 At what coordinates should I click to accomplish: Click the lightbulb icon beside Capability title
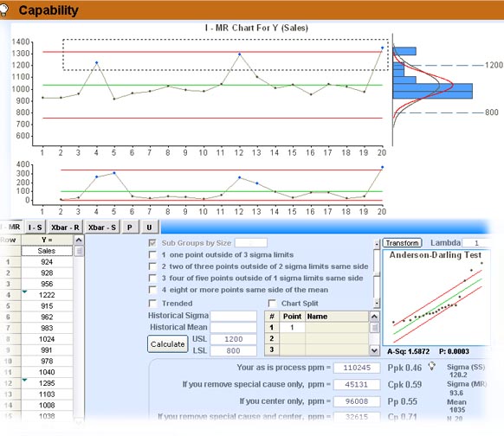click(3, 10)
